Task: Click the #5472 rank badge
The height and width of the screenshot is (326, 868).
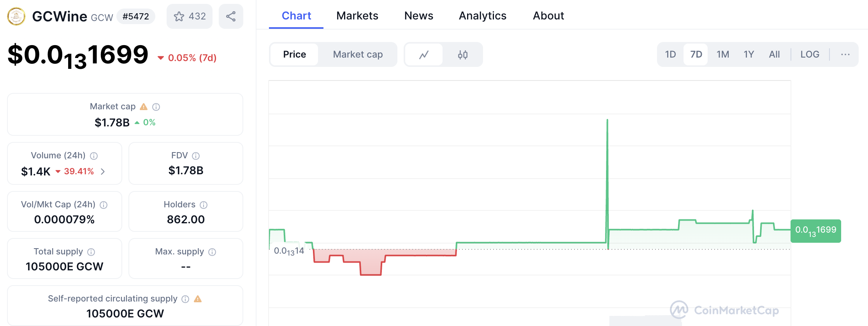Action: pyautogui.click(x=136, y=16)
